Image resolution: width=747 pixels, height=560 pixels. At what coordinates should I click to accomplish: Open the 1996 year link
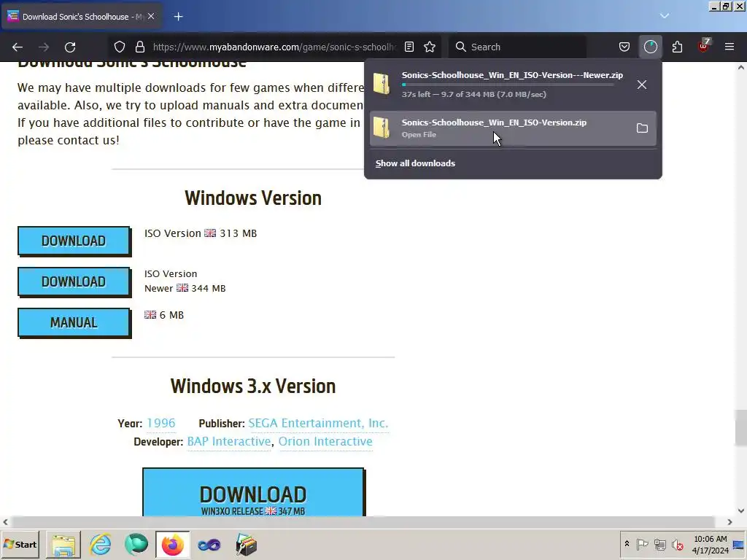click(160, 423)
